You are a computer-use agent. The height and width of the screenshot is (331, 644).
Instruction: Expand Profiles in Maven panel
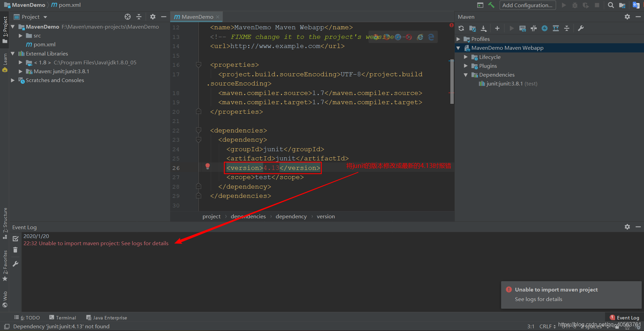click(x=458, y=39)
